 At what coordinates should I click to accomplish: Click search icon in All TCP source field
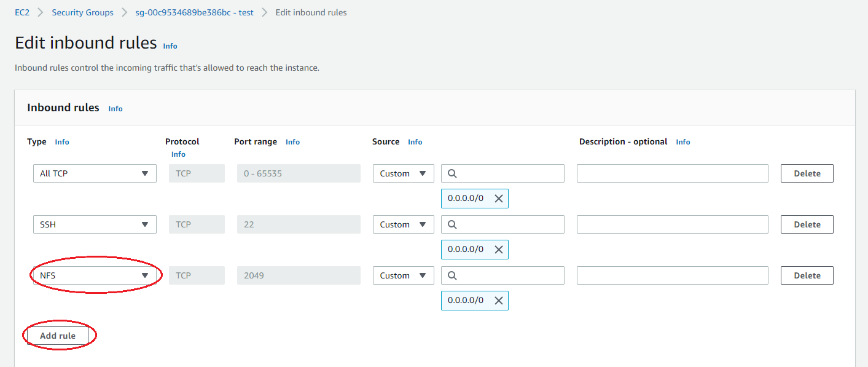[452, 173]
